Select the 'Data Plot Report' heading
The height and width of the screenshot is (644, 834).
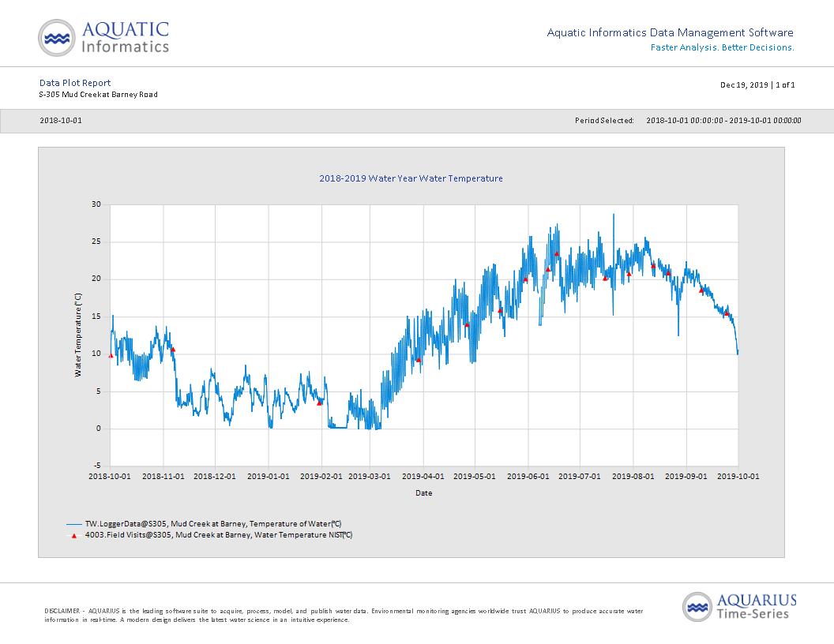(75, 83)
